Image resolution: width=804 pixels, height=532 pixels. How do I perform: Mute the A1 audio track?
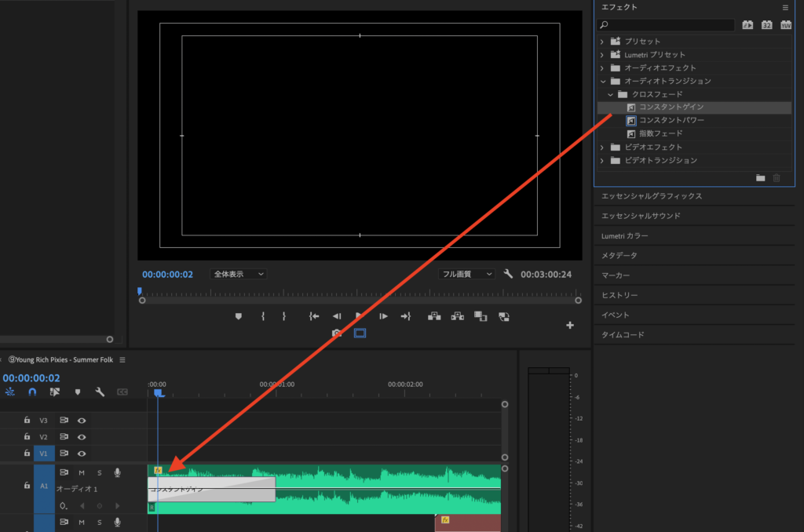pos(82,472)
